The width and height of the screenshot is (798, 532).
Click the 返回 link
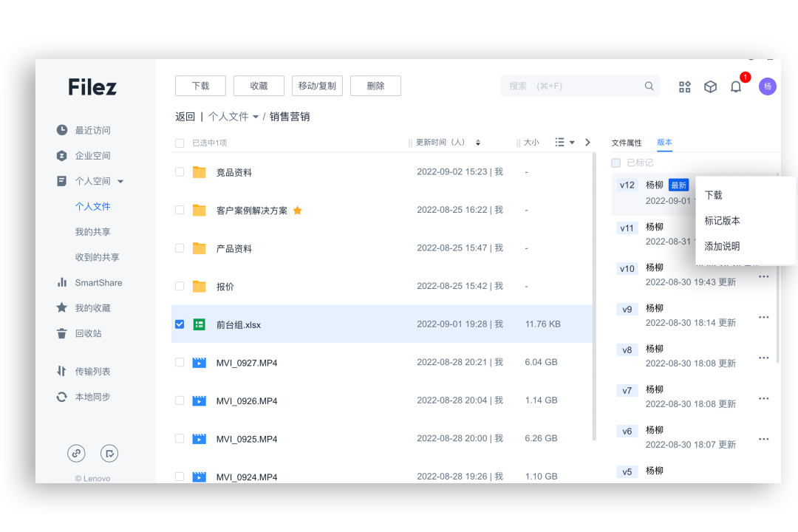point(185,117)
